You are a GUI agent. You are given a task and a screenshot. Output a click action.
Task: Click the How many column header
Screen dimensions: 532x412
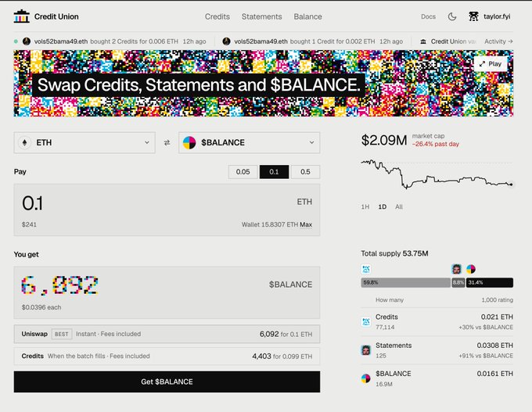pyautogui.click(x=390, y=300)
